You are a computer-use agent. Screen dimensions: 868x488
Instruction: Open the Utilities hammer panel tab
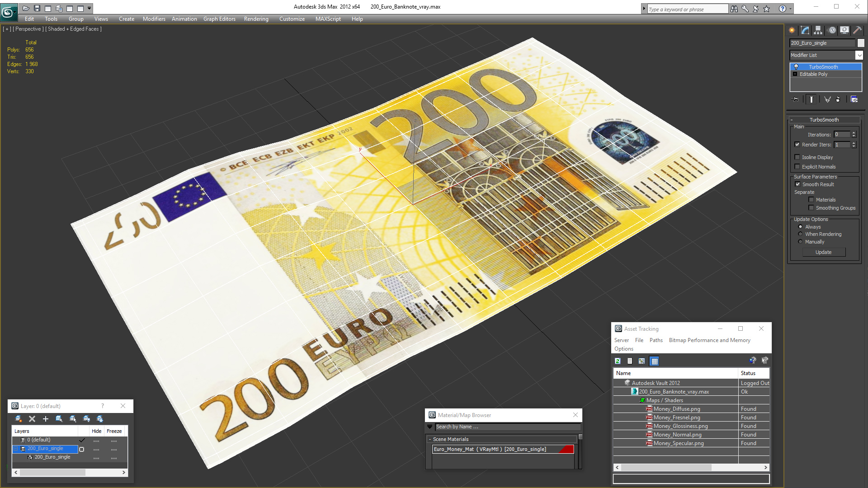point(857,30)
